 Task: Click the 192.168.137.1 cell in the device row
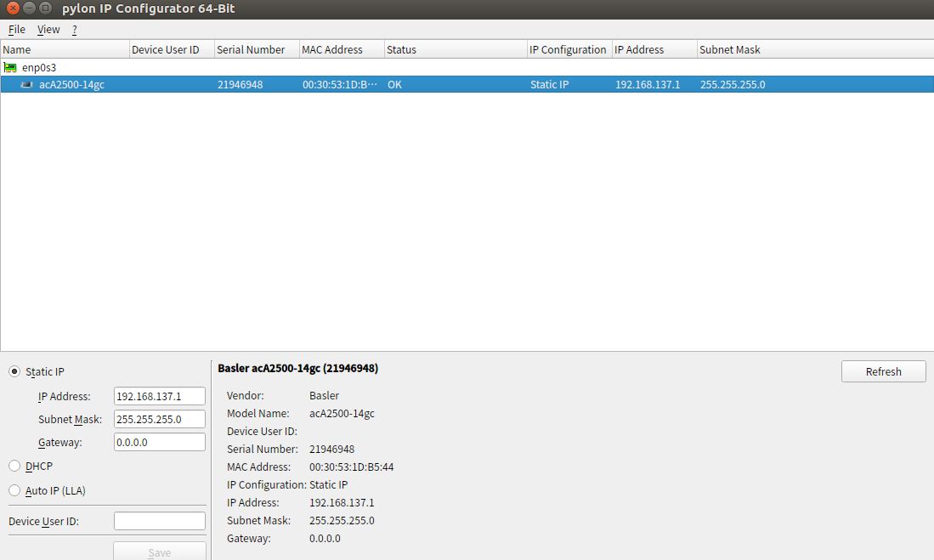648,85
